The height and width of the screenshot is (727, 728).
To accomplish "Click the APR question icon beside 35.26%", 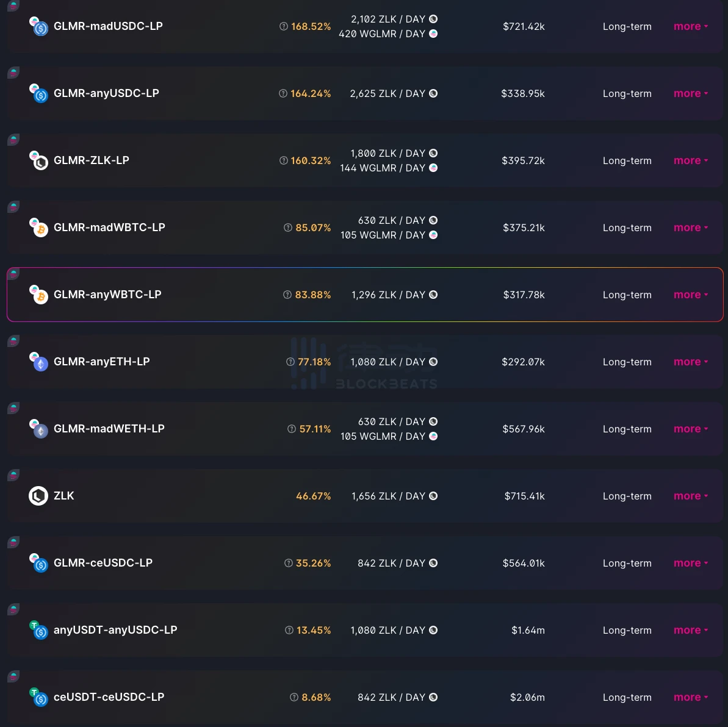I will click(288, 563).
